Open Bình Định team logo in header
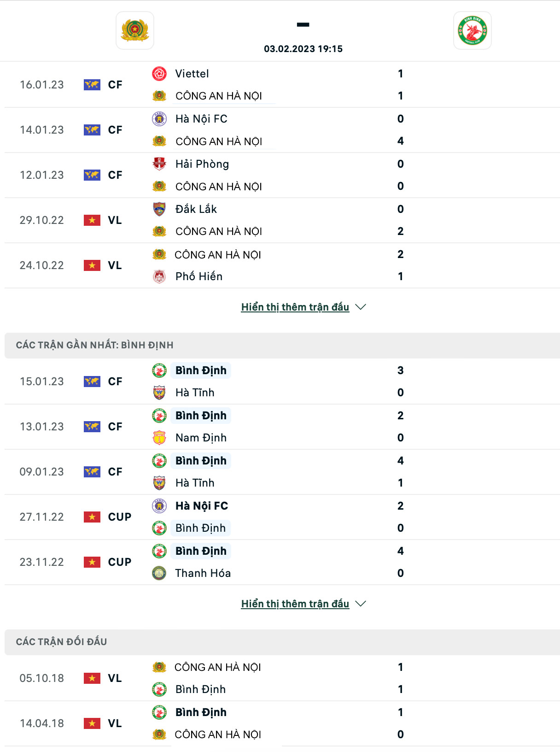 [x=472, y=30]
